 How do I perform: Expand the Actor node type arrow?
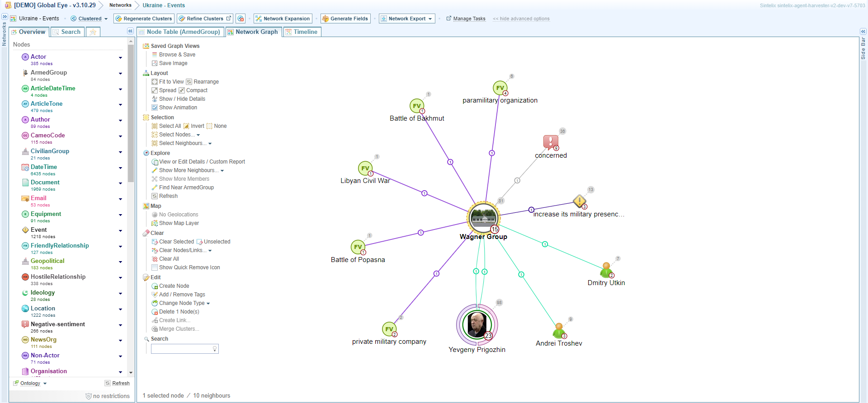[120, 58]
